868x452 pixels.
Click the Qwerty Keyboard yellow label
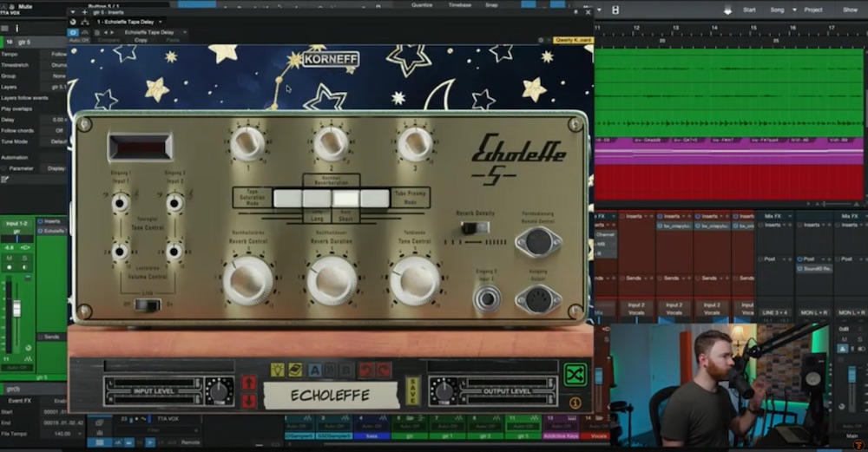(x=574, y=40)
